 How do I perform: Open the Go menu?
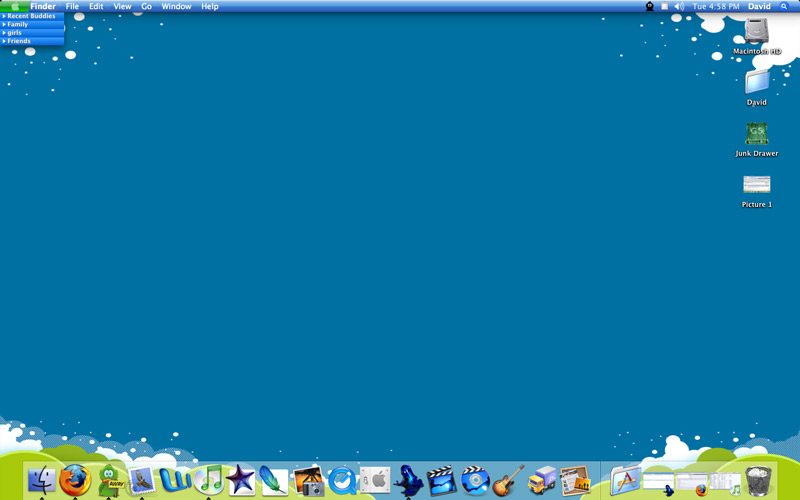[x=146, y=6]
